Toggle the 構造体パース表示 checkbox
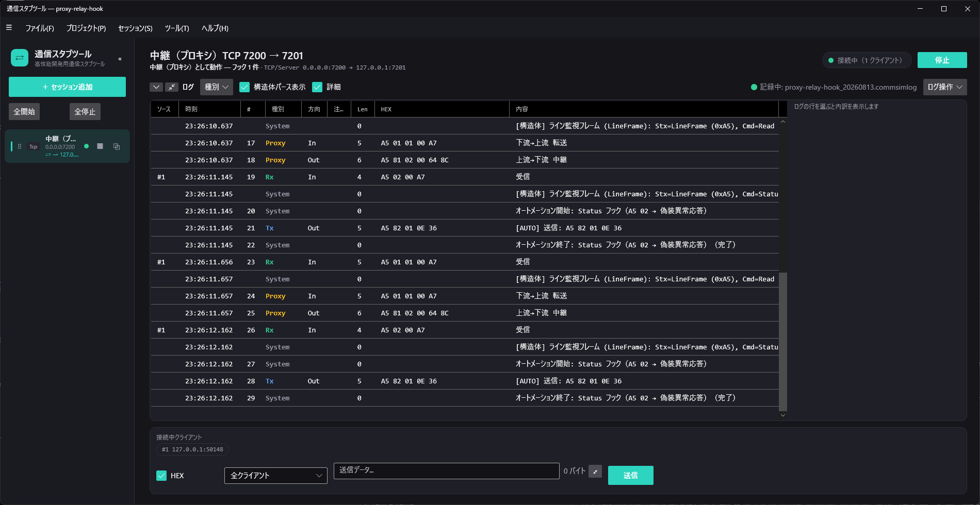The height and width of the screenshot is (505, 980). coord(244,87)
